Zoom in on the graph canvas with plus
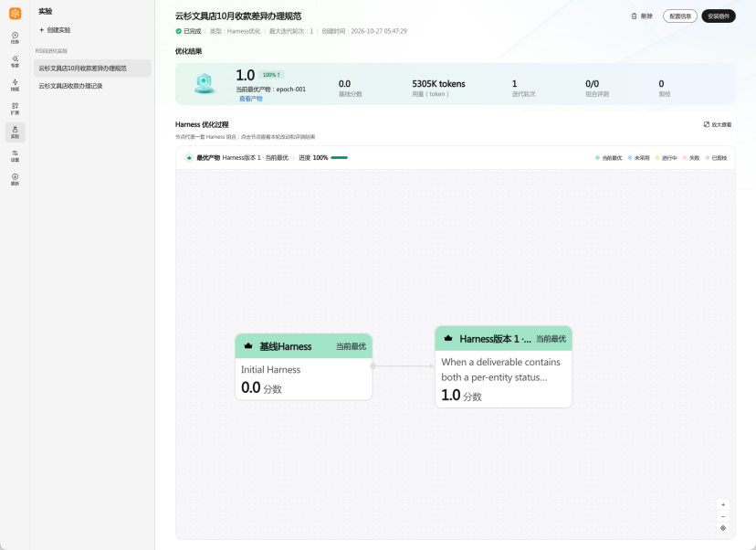 tap(723, 504)
